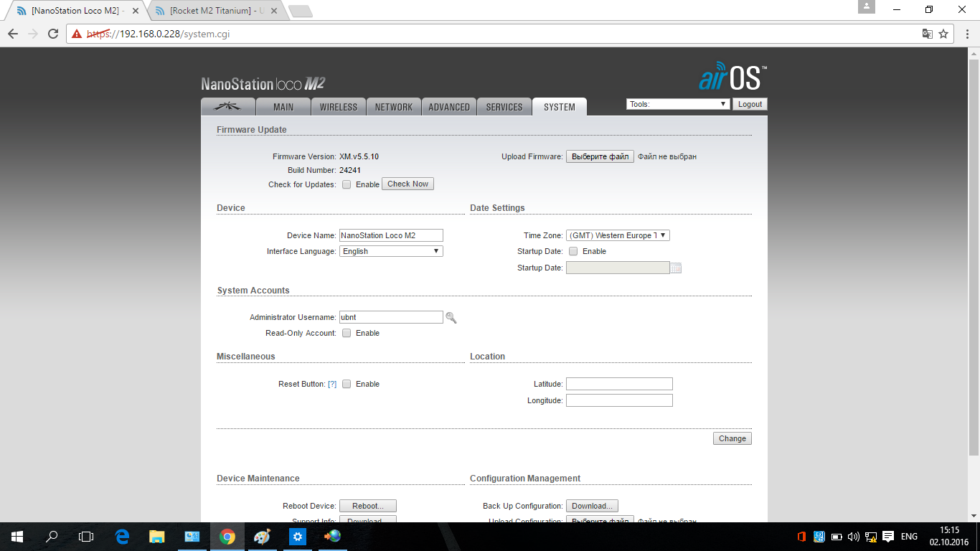Image resolution: width=980 pixels, height=551 pixels.
Task: Switch to the MAIN tab
Action: (283, 107)
